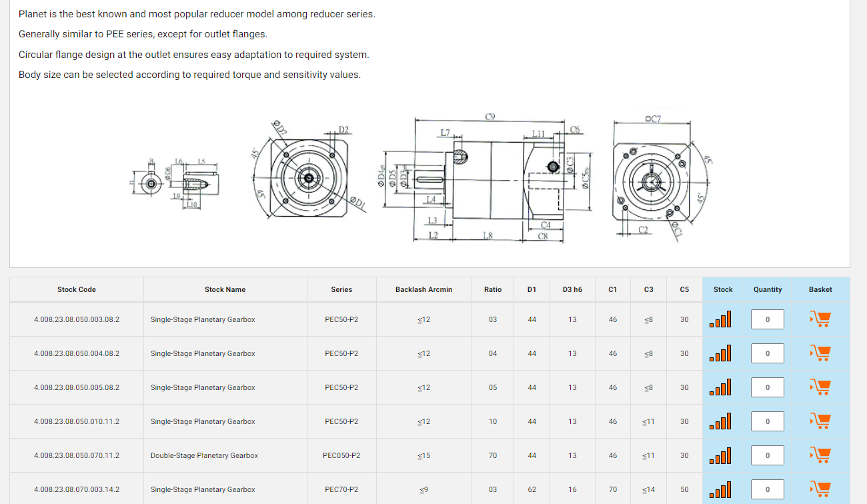Check stock level icon for 4.008.23.08.070.003.14.2
Viewport: 867px width, 504px height.
pyautogui.click(x=720, y=489)
